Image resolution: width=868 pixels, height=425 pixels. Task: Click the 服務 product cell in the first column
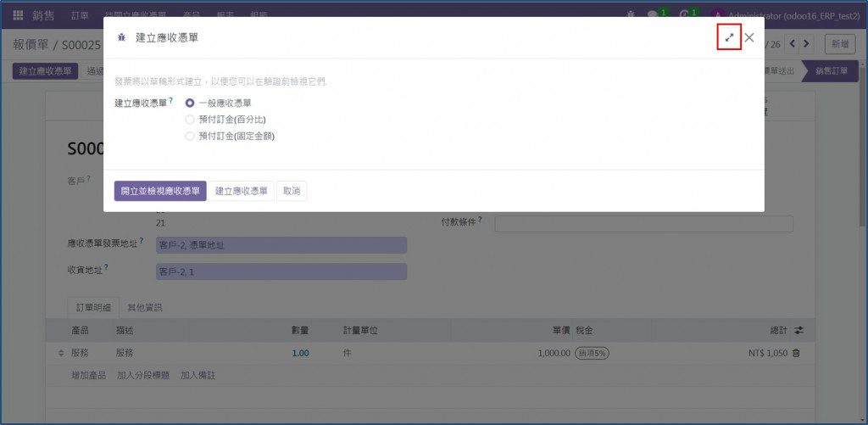(81, 353)
